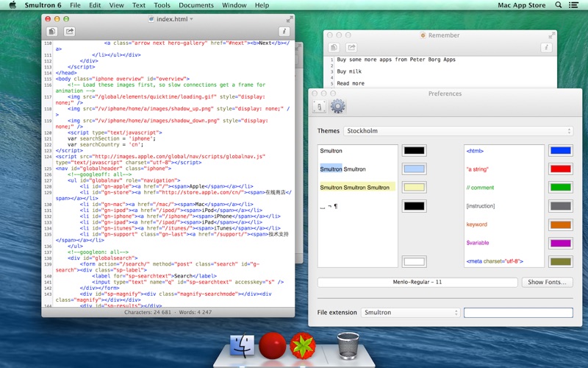This screenshot has height=368, width=588.
Task: Click the orange keyword color swatch
Action: click(x=561, y=224)
